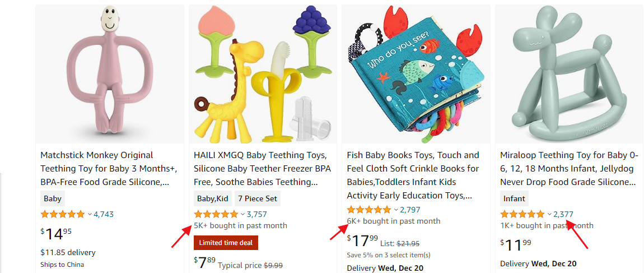
Task: Click the star rating of Miraloop teether
Action: point(522,214)
